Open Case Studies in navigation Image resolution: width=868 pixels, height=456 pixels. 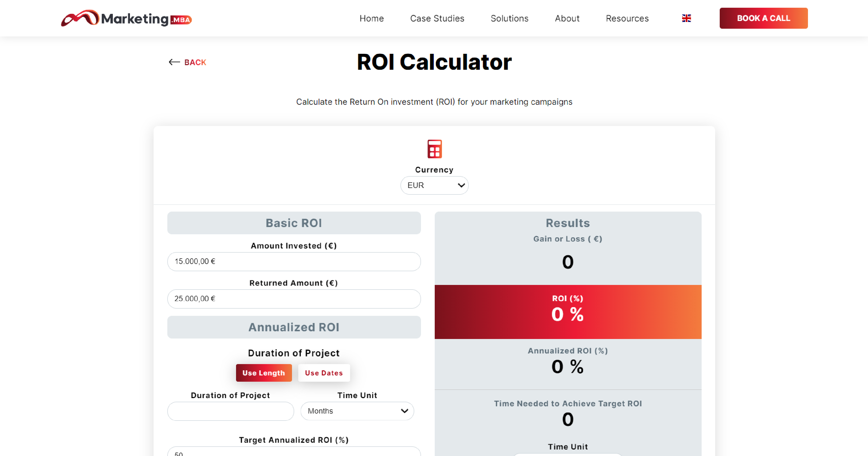pyautogui.click(x=437, y=18)
